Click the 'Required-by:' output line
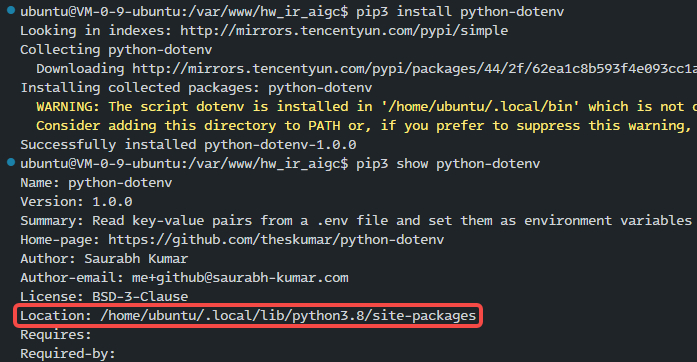Viewport: 697px width, 362px height. click(68, 354)
